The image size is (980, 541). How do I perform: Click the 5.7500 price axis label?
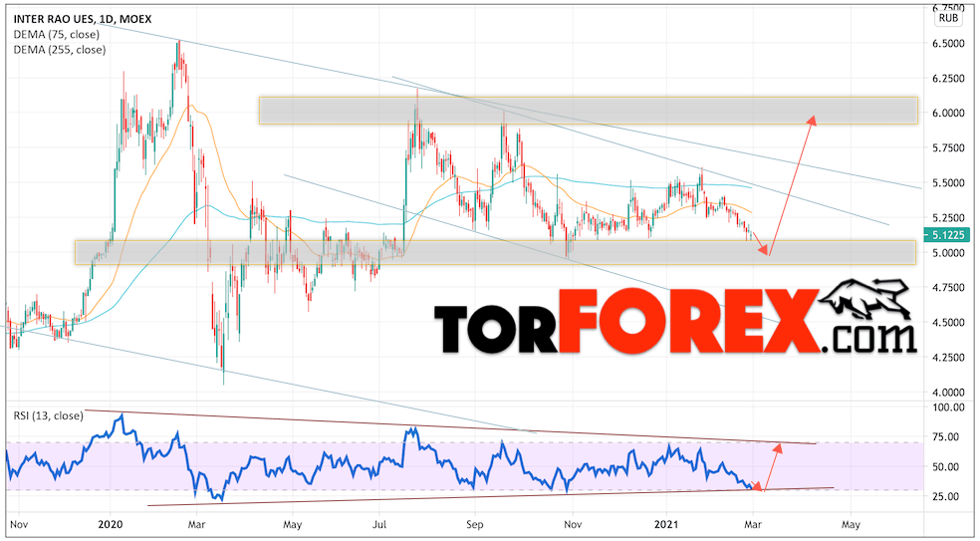[947, 148]
